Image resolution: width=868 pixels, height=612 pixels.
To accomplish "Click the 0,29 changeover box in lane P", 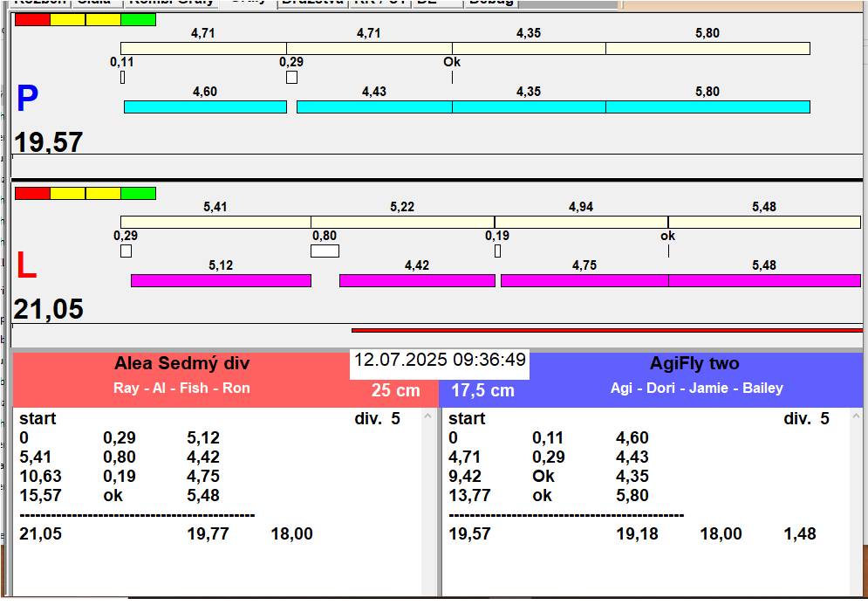I will click(x=291, y=78).
